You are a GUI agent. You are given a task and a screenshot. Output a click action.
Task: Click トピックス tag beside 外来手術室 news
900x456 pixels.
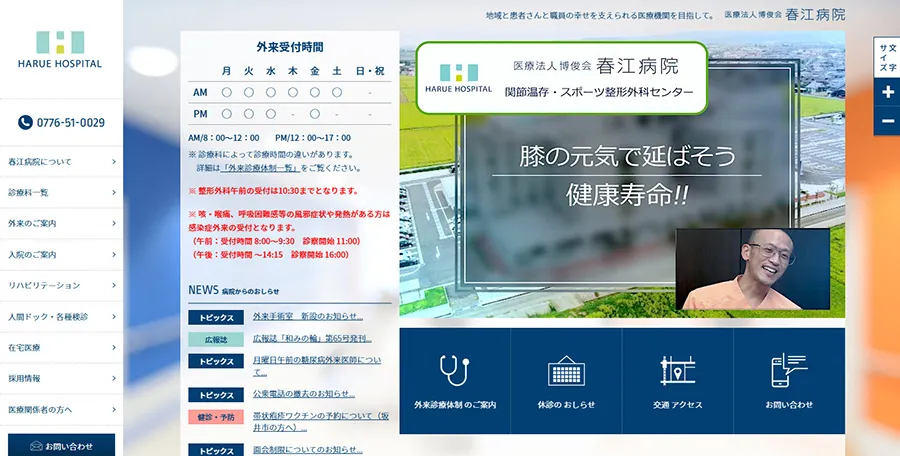pos(216,317)
